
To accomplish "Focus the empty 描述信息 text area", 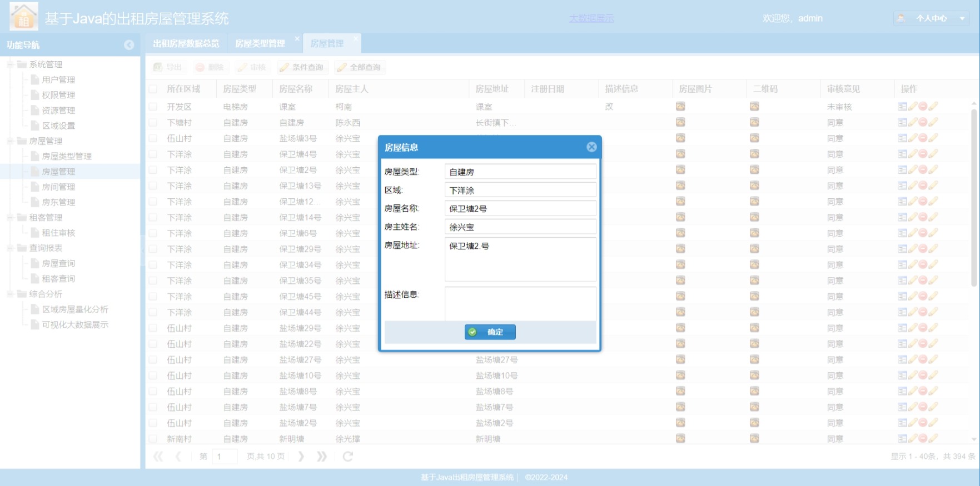I will (x=520, y=304).
